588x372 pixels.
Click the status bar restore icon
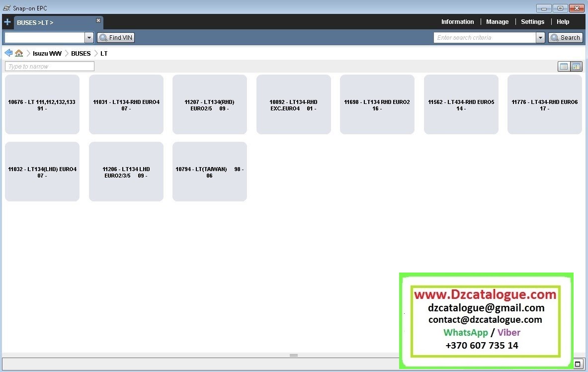[578, 364]
